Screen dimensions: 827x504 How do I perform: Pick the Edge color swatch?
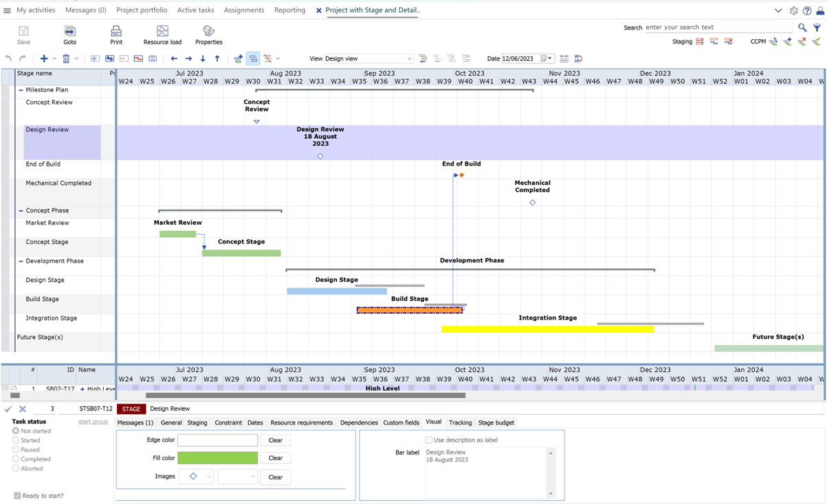[218, 440]
